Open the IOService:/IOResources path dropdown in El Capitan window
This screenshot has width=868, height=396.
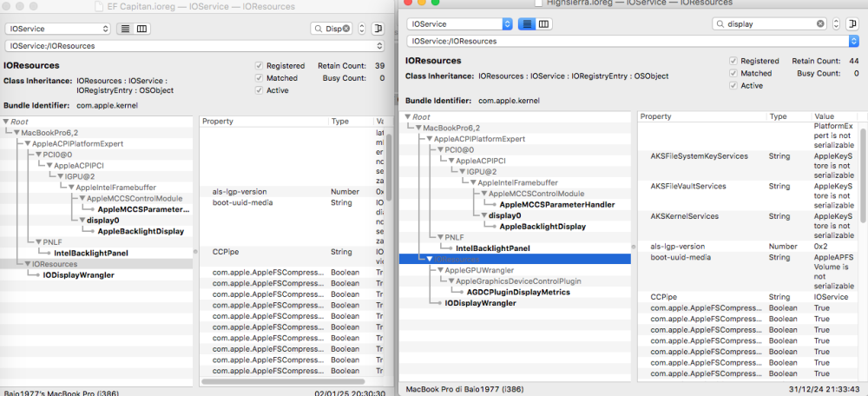tap(194, 46)
